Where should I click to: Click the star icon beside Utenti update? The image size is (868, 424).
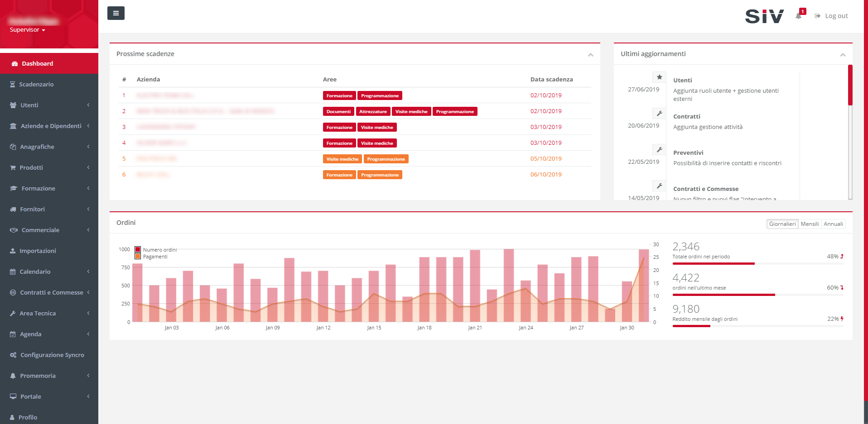pyautogui.click(x=659, y=77)
